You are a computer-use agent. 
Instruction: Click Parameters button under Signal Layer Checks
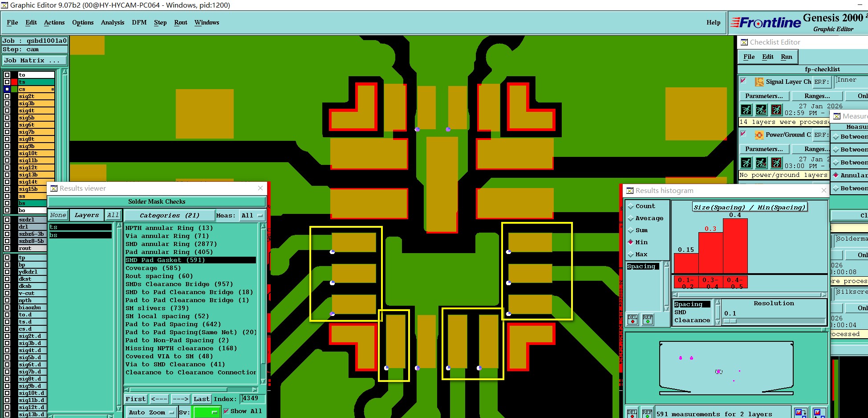coord(764,96)
